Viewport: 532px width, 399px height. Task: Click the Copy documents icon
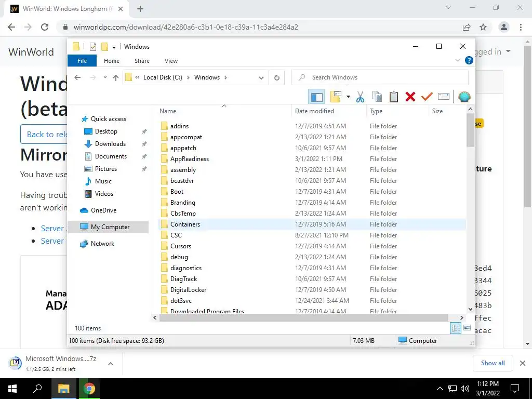377,97
